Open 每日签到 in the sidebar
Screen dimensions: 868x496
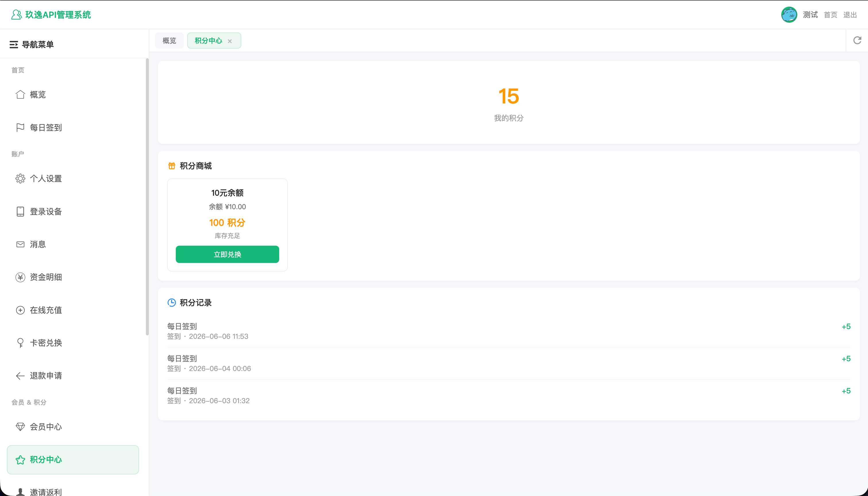pos(73,127)
